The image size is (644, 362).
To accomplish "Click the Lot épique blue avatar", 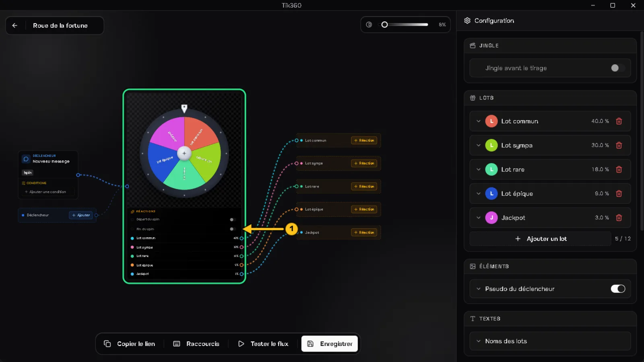I will point(491,193).
